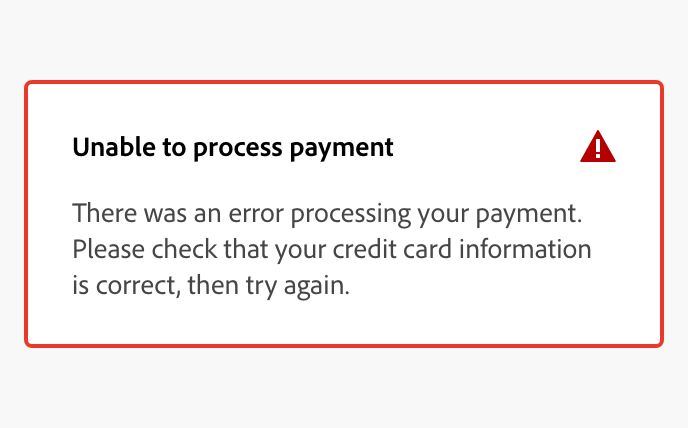Click the red warning triangle icon
This screenshot has height=428, width=688.
pos(598,148)
